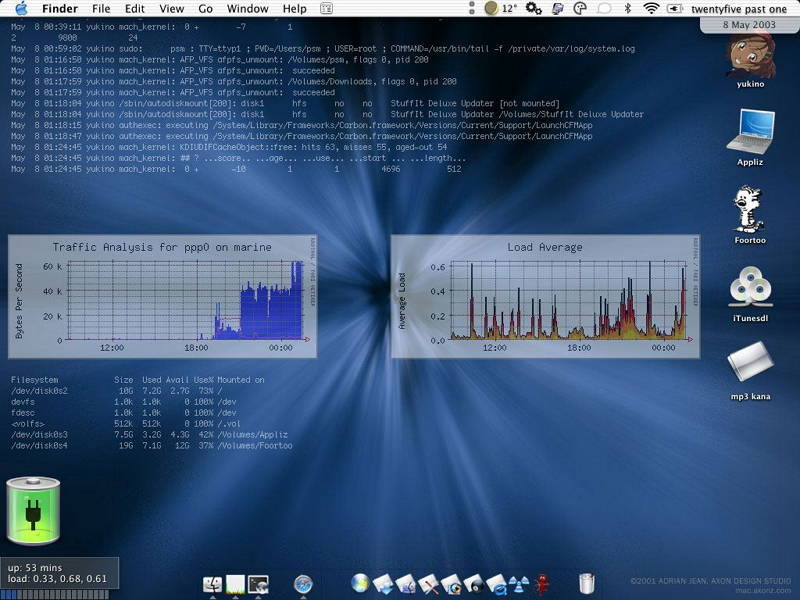Open the Dock folder with 8-ball icon
Image resolution: width=800 pixels, height=600 pixels.
(x=474, y=585)
